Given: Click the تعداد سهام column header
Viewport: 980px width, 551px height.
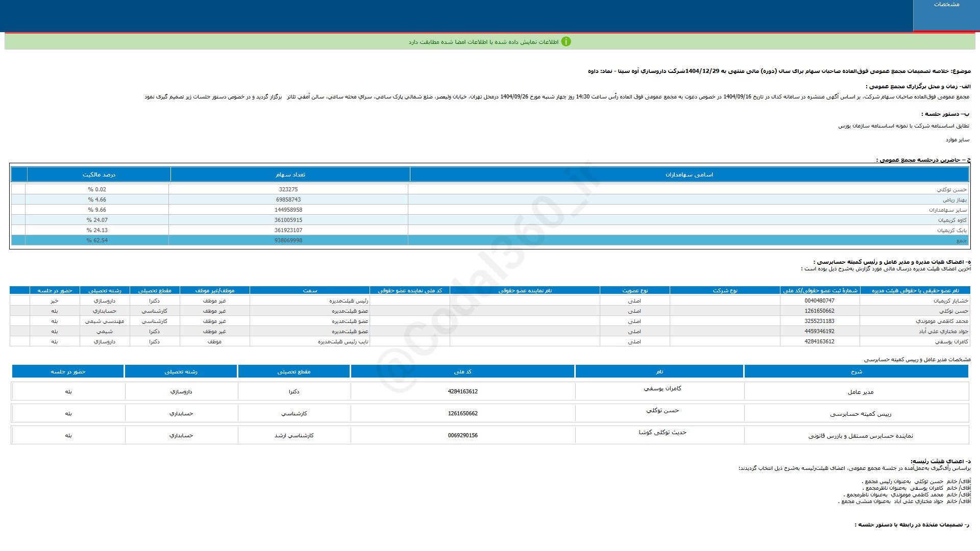Looking at the screenshot, I should [x=290, y=174].
